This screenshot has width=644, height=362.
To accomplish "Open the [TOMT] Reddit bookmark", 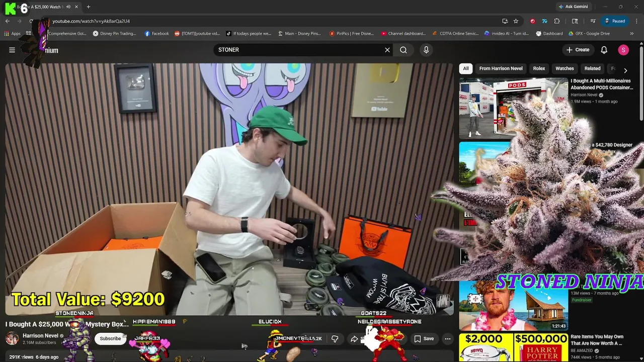I will [197, 34].
